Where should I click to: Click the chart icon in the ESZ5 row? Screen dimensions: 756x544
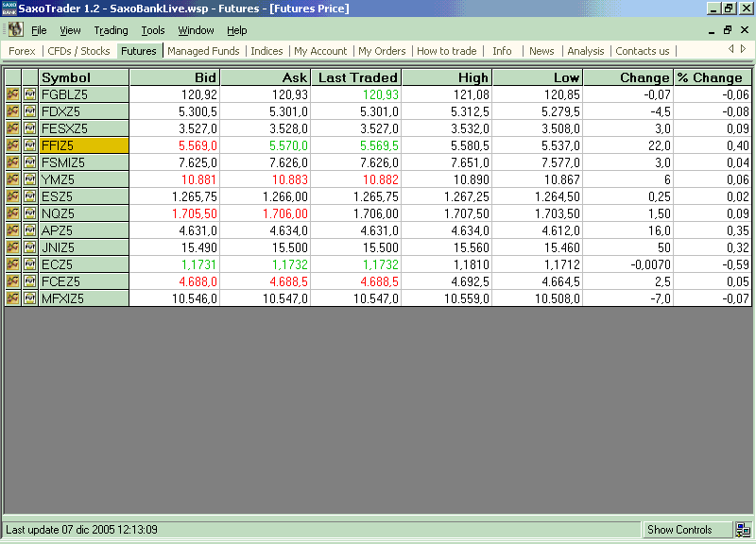click(x=13, y=196)
